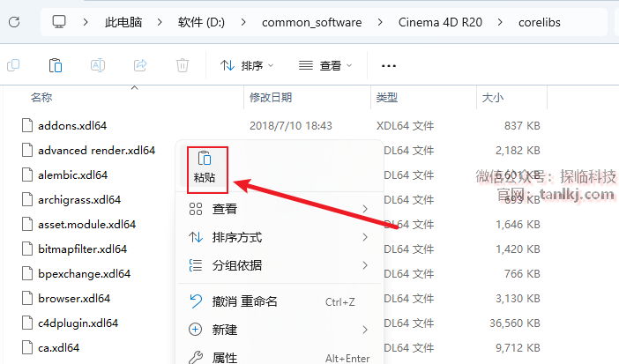Select file c4dplugin.xdl64
This screenshot has width=619, height=364.
tap(78, 323)
